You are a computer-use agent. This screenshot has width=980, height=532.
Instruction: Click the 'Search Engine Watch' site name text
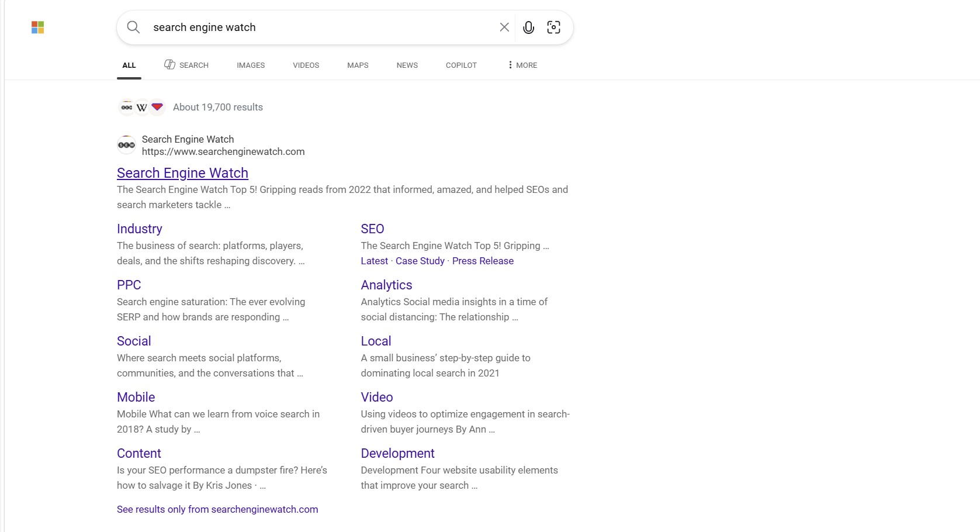pyautogui.click(x=188, y=139)
